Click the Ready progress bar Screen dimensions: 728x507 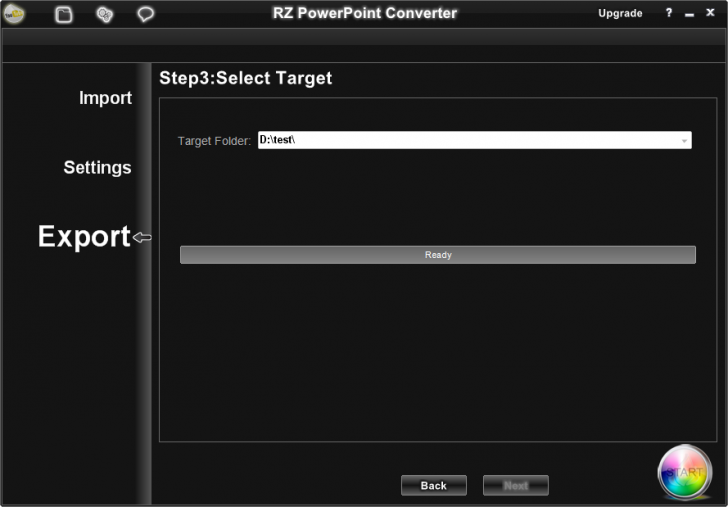click(x=438, y=255)
